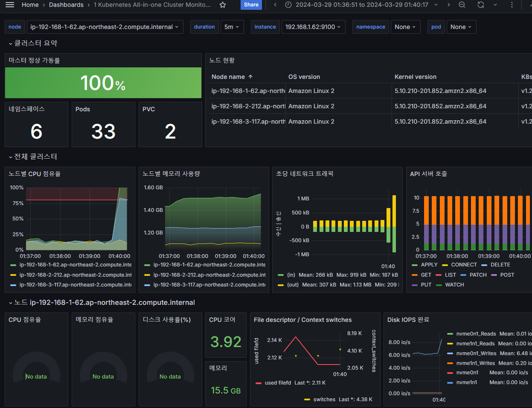The height and width of the screenshot is (408, 532).
Task: Zoom out time range magnifier icon
Action: click(x=462, y=5)
